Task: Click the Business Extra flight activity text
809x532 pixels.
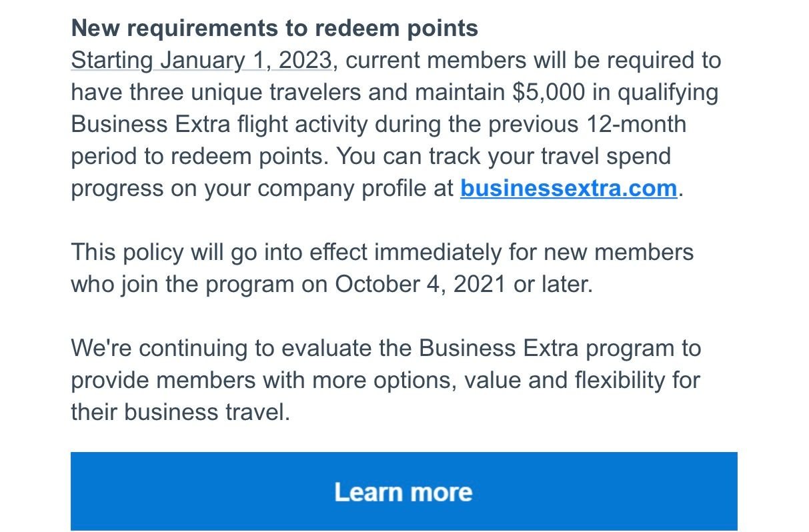Action: point(255,124)
